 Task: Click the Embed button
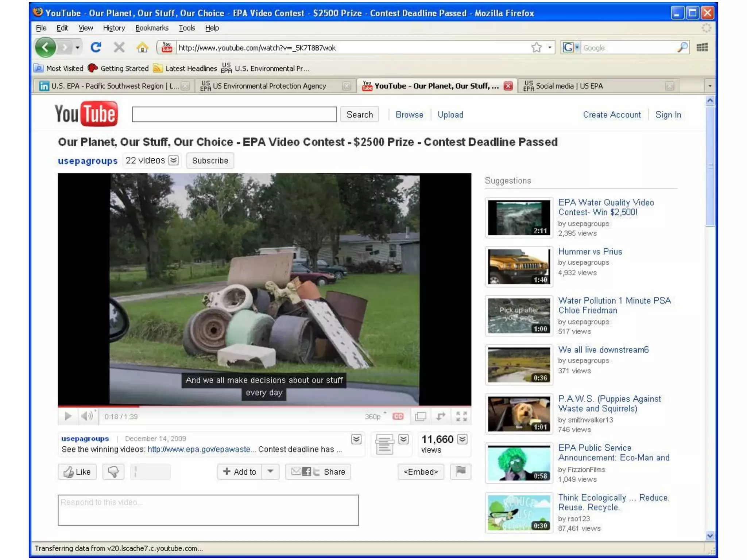click(421, 472)
